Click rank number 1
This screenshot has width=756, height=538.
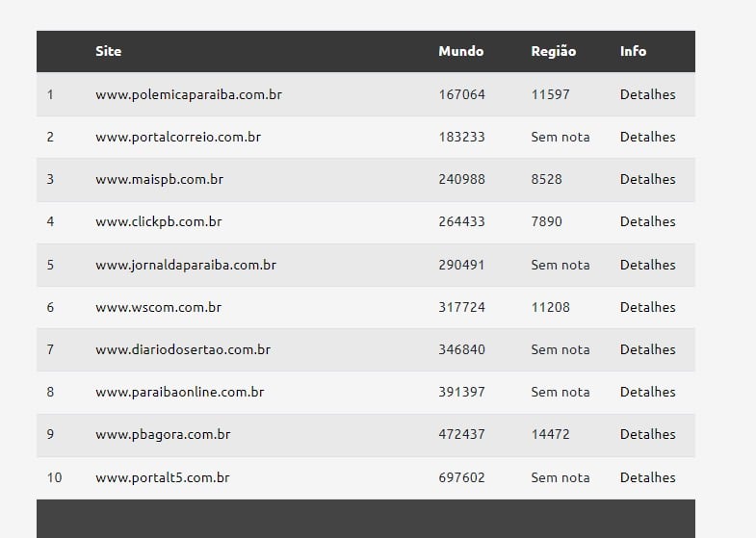[x=50, y=94]
